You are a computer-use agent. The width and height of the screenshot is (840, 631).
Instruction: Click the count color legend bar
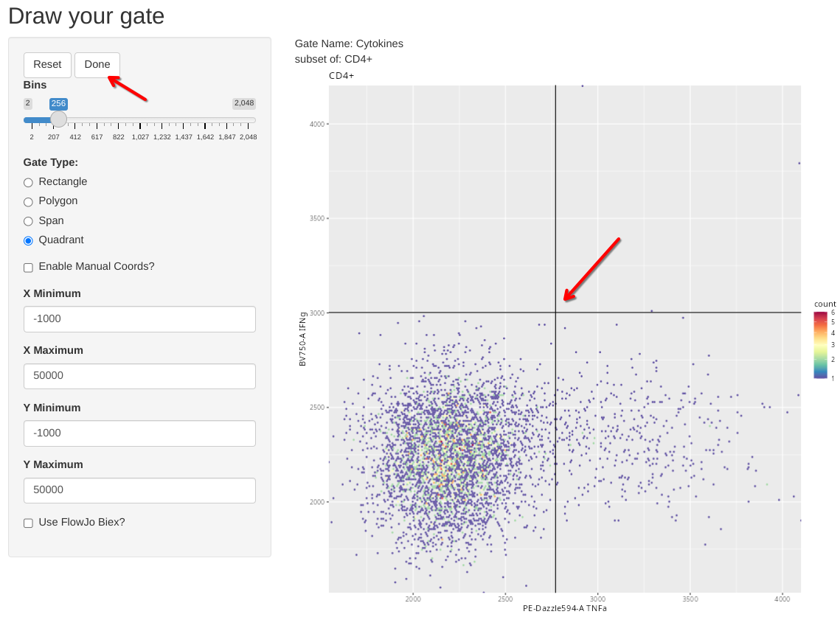[x=820, y=345]
